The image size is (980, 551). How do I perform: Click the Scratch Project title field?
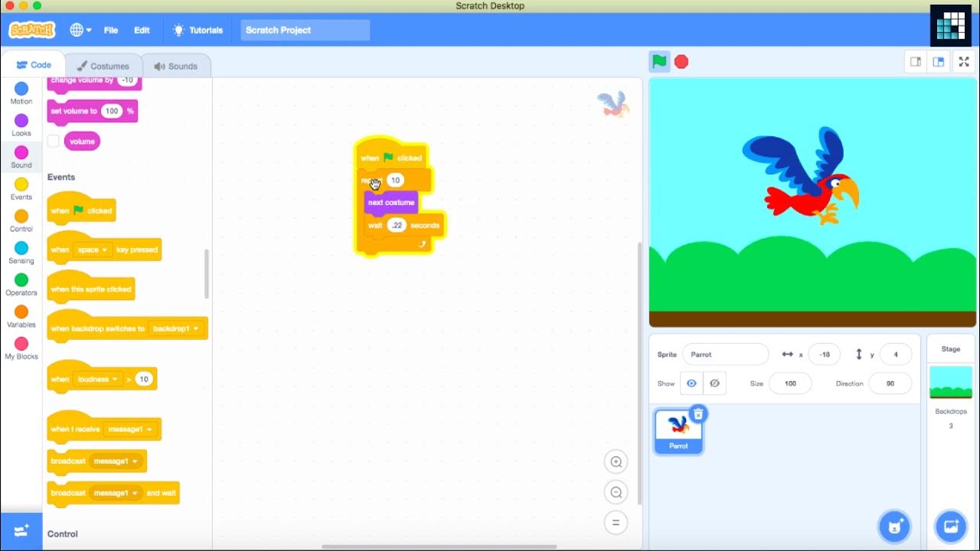[305, 30]
